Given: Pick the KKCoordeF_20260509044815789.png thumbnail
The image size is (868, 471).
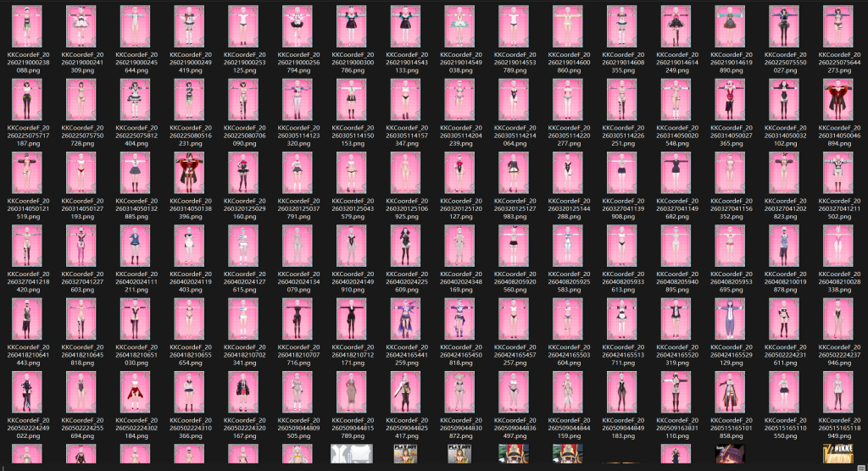Looking at the screenshot, I should [352, 392].
